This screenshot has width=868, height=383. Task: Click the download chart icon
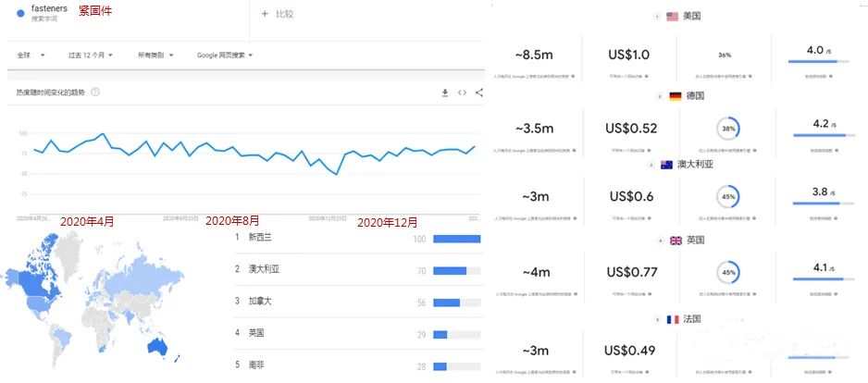point(445,93)
